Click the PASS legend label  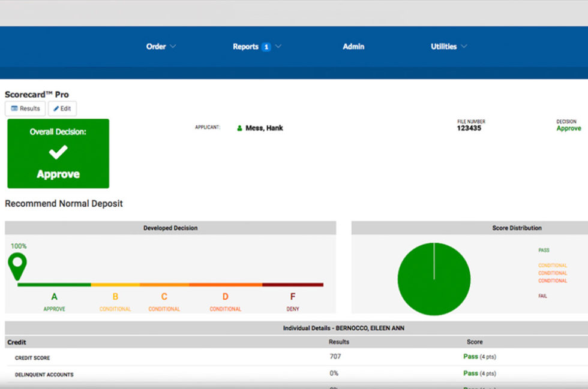tap(544, 251)
